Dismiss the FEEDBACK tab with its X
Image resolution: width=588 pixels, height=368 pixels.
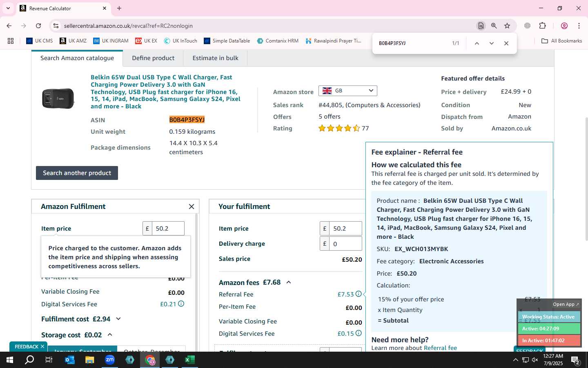click(42, 346)
